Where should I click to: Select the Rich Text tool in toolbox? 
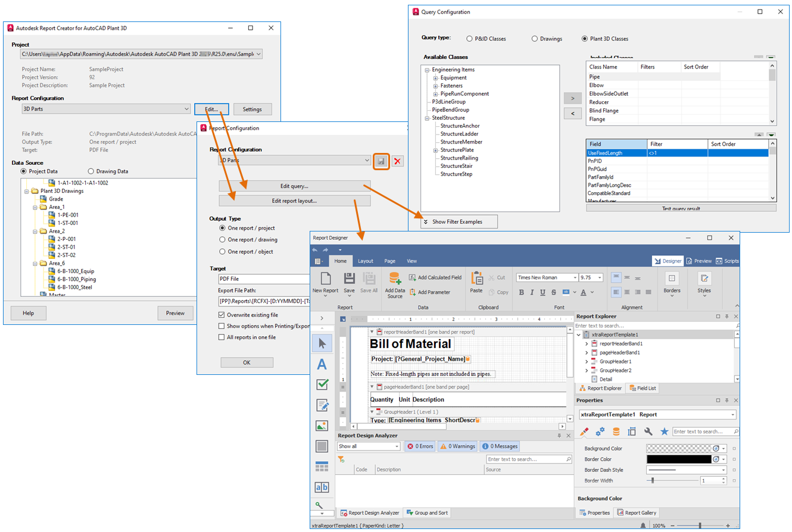[x=322, y=405]
